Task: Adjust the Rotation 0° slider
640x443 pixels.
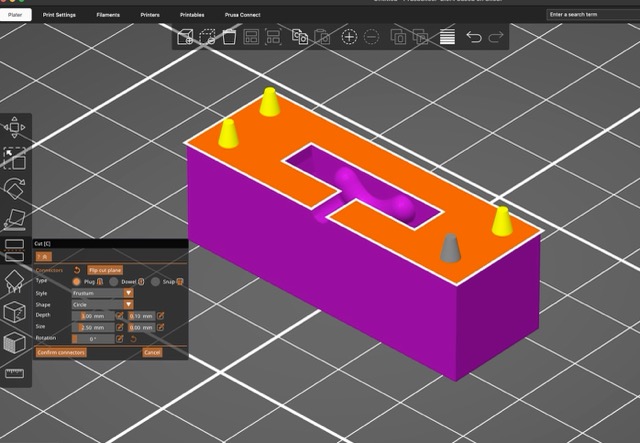Action: pyautogui.click(x=93, y=339)
